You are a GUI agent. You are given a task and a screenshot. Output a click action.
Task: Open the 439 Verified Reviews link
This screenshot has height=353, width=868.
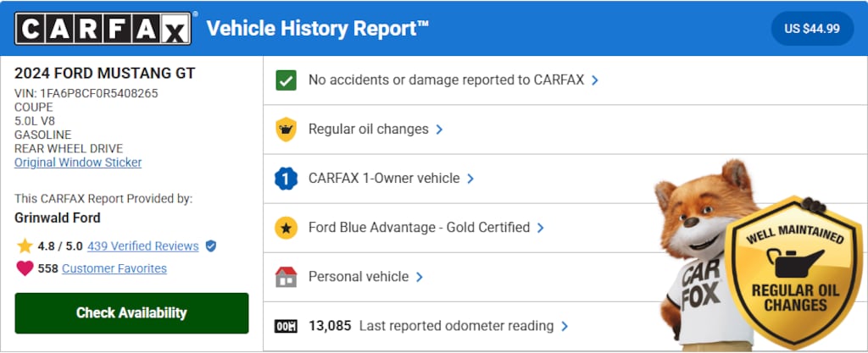(142, 246)
